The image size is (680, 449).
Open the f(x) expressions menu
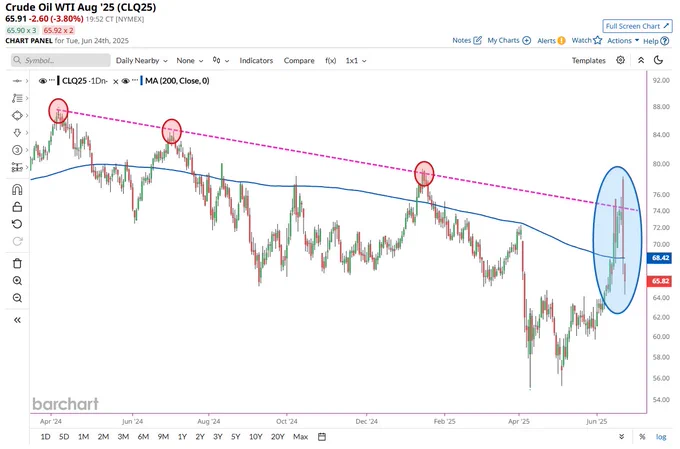pyautogui.click(x=330, y=61)
